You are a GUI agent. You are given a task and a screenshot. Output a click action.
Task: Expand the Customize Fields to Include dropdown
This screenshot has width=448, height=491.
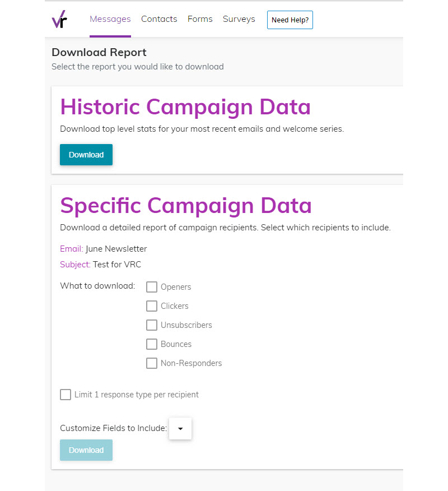[180, 428]
